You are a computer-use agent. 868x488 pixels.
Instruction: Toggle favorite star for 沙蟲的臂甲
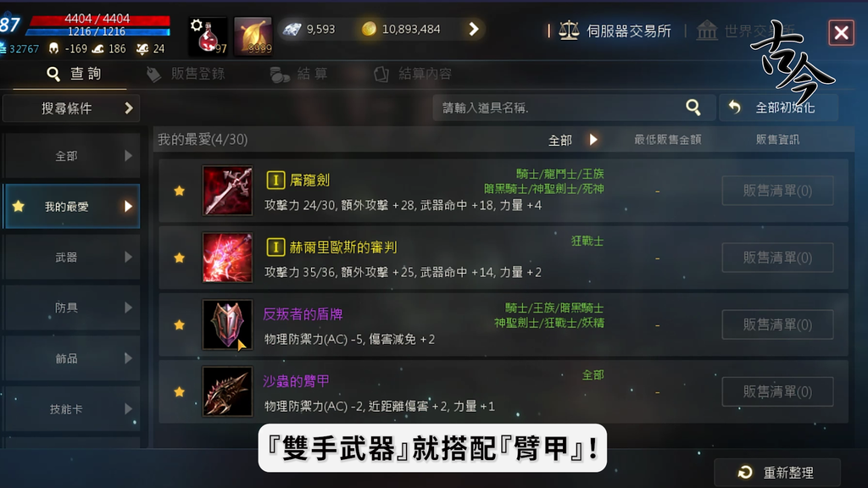(x=179, y=391)
